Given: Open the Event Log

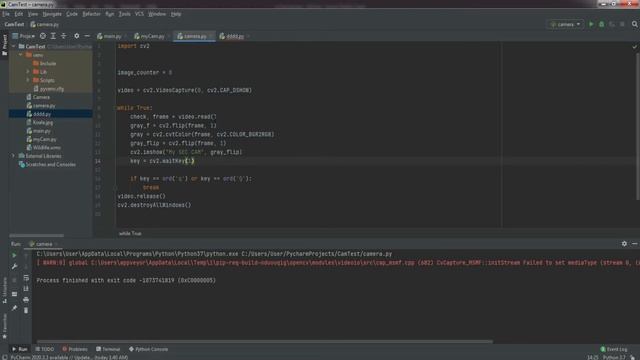Looking at the screenshot, I should (x=614, y=349).
